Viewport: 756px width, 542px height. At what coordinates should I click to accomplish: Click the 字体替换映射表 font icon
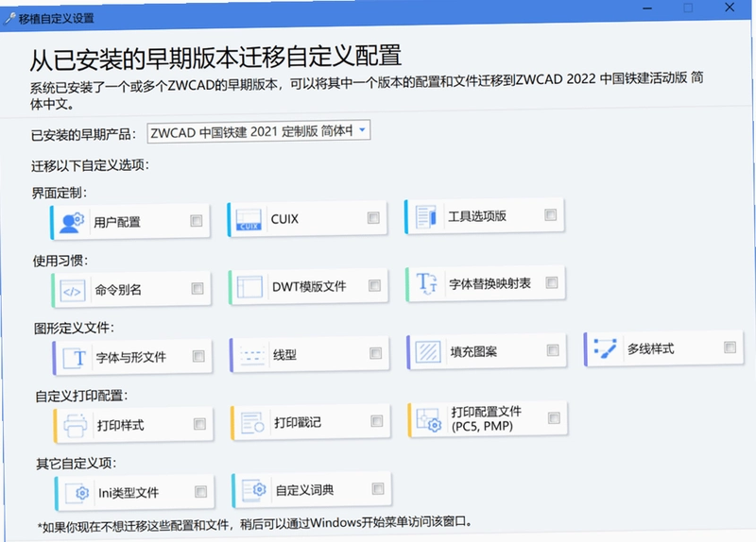click(x=427, y=283)
